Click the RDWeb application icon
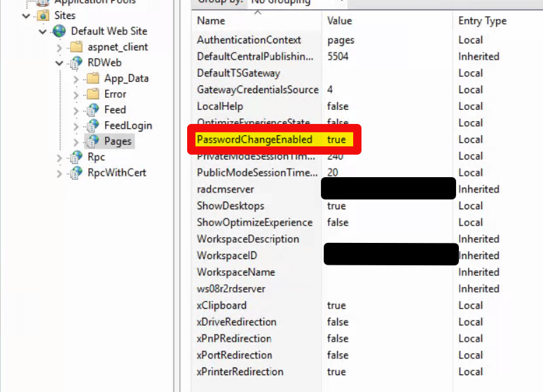Image resolution: width=543 pixels, height=392 pixels. click(76, 64)
